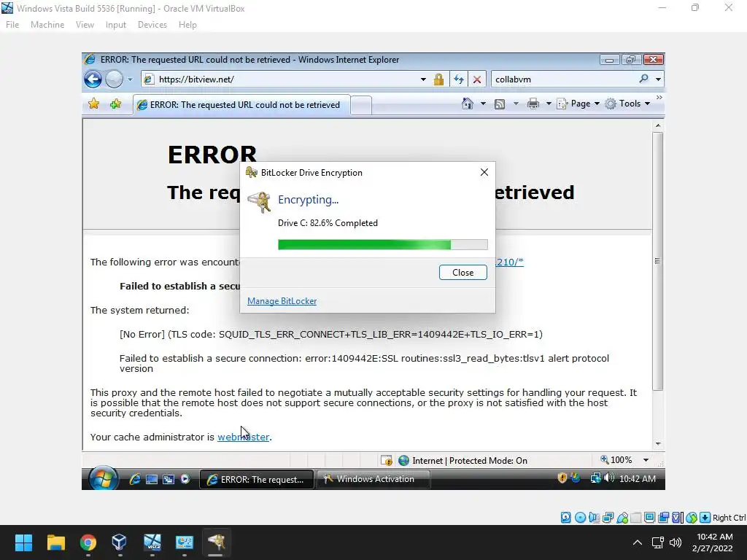
Task: Open the Vista Start orb
Action: click(103, 478)
